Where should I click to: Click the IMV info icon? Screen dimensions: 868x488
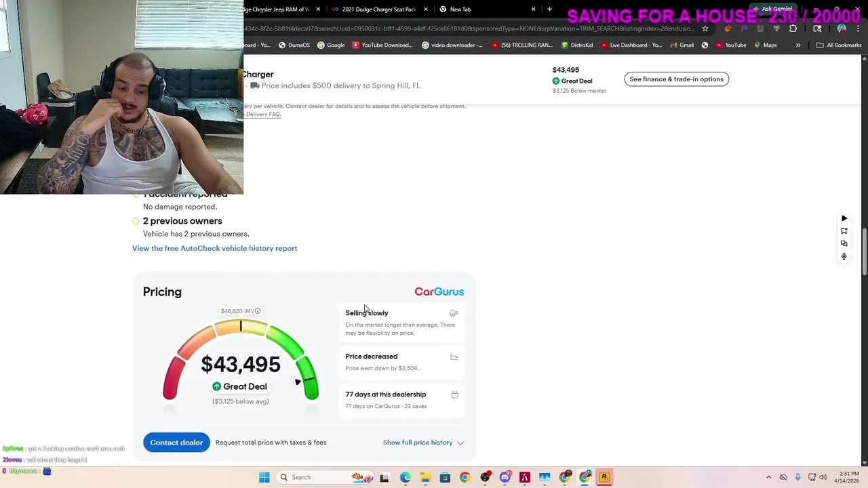click(x=258, y=311)
